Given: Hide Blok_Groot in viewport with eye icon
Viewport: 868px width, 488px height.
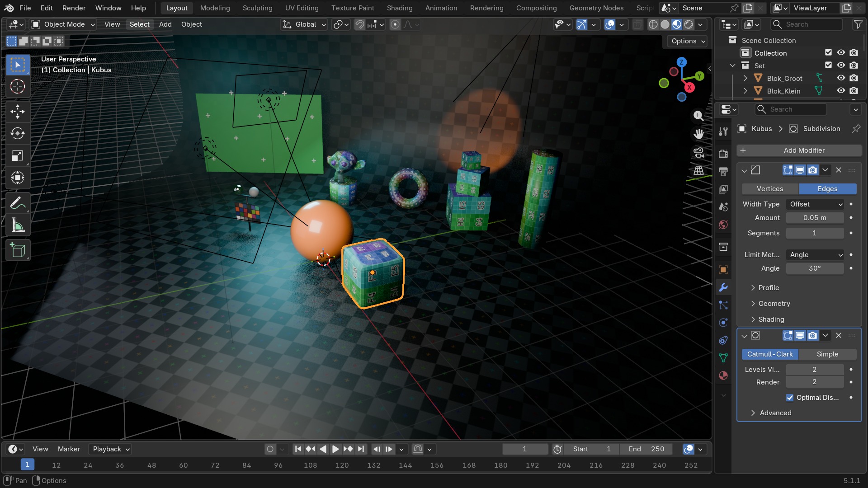Looking at the screenshot, I should pyautogui.click(x=841, y=78).
